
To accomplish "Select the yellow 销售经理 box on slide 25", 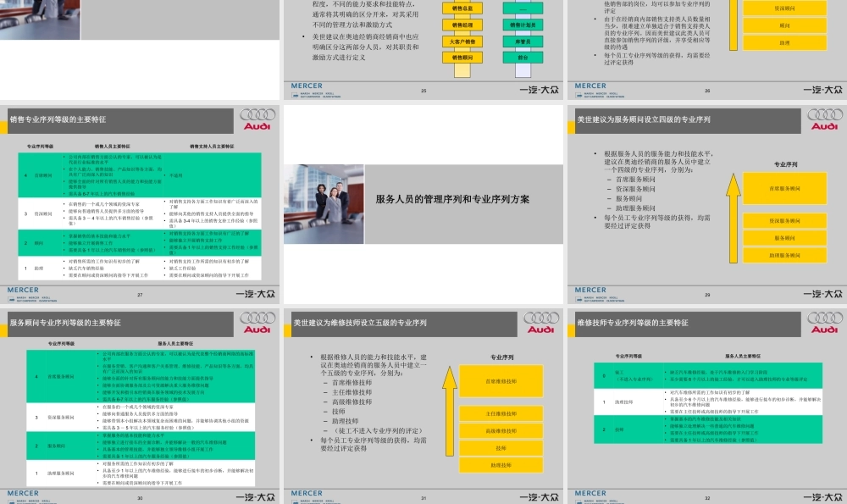I will pos(462,25).
